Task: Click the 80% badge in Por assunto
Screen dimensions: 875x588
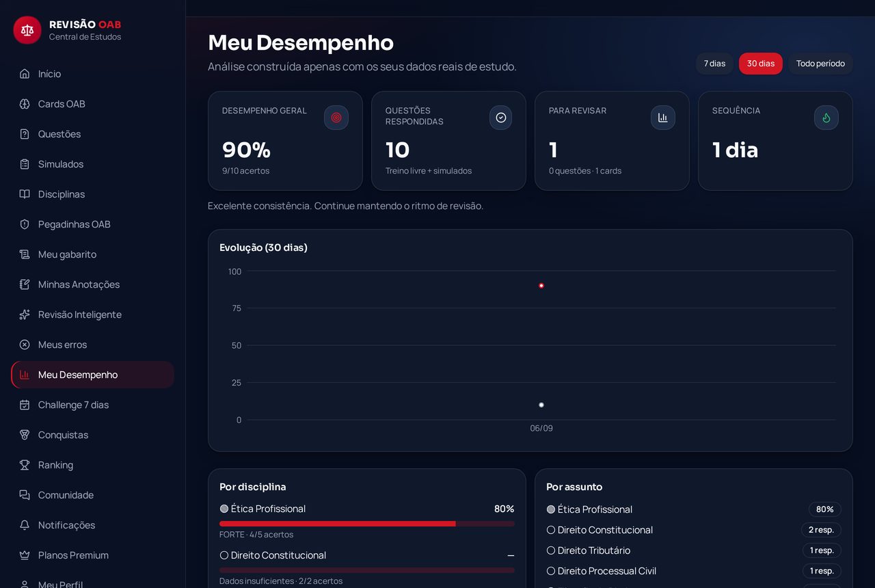Action: [x=825, y=509]
